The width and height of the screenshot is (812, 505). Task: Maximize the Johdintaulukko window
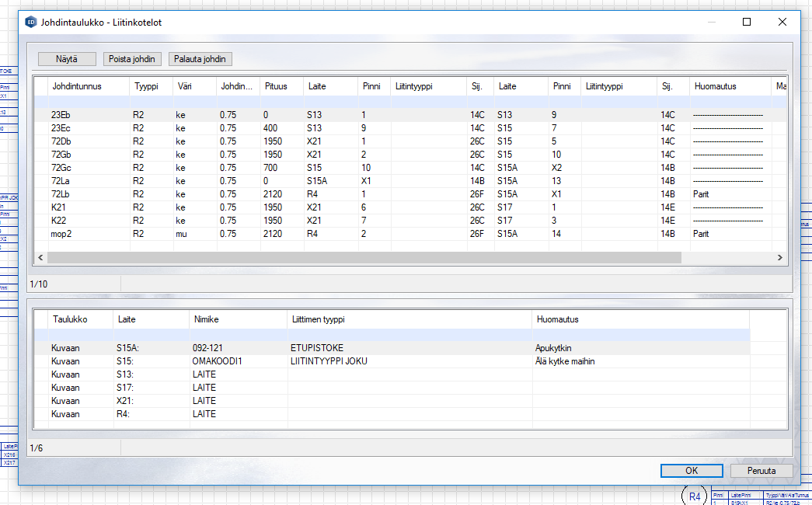click(x=747, y=23)
